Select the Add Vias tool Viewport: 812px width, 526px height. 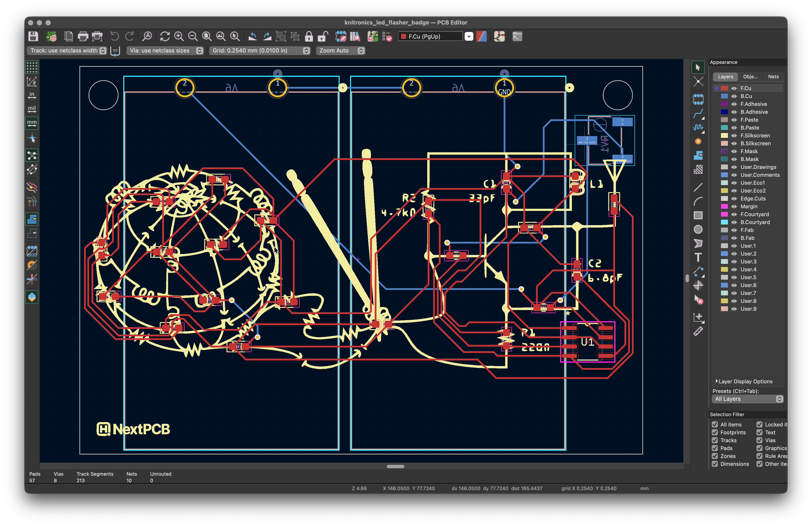(698, 141)
